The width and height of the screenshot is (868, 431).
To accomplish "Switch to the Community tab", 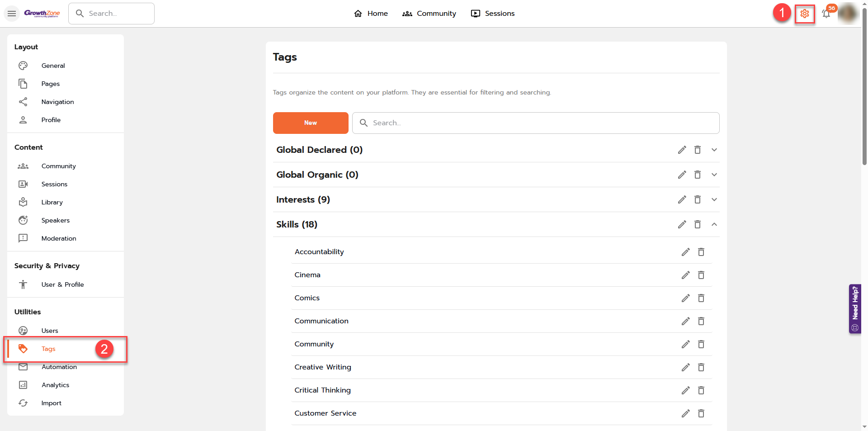I will click(429, 13).
